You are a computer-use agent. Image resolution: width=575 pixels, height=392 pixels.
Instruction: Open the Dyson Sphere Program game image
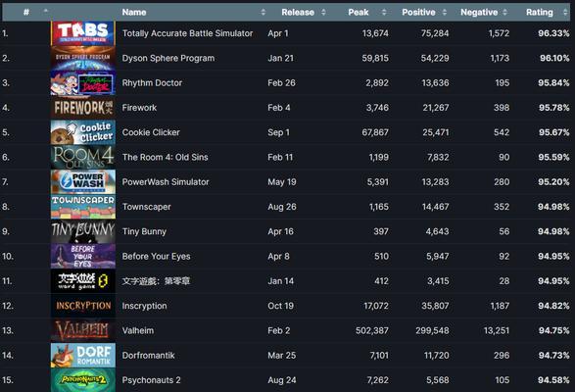pyautogui.click(x=83, y=58)
